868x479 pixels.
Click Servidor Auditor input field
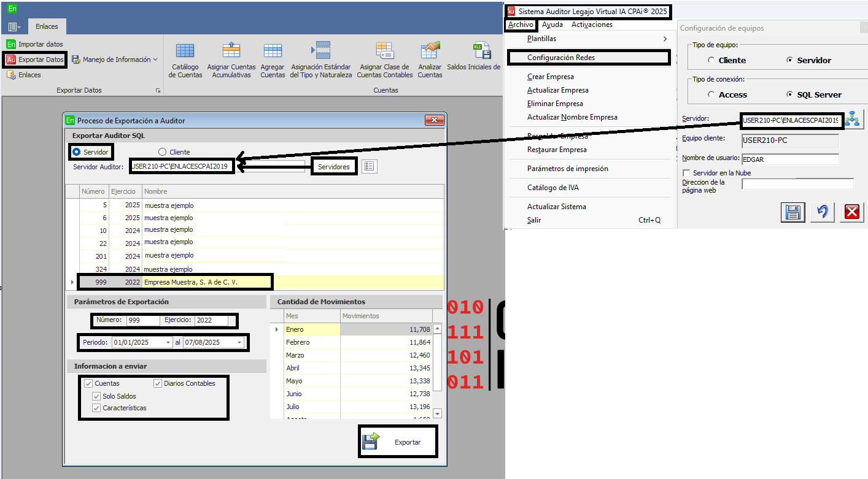[x=217, y=166]
